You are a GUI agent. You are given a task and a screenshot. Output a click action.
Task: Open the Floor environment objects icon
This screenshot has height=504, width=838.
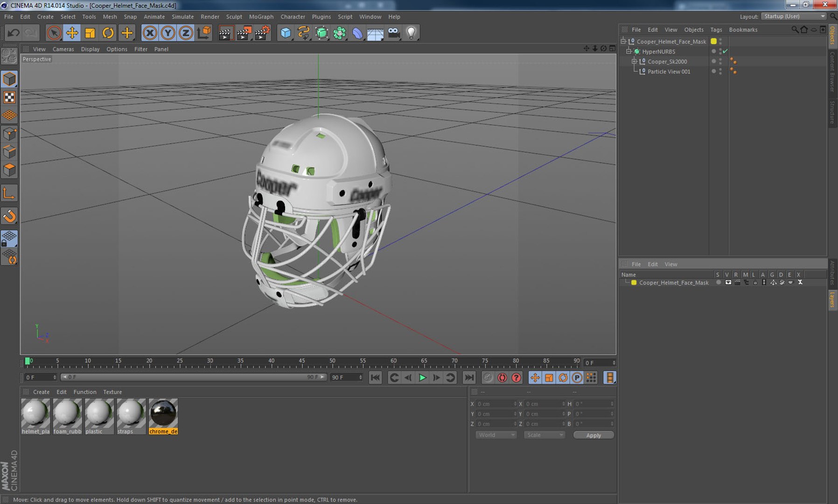pos(375,33)
